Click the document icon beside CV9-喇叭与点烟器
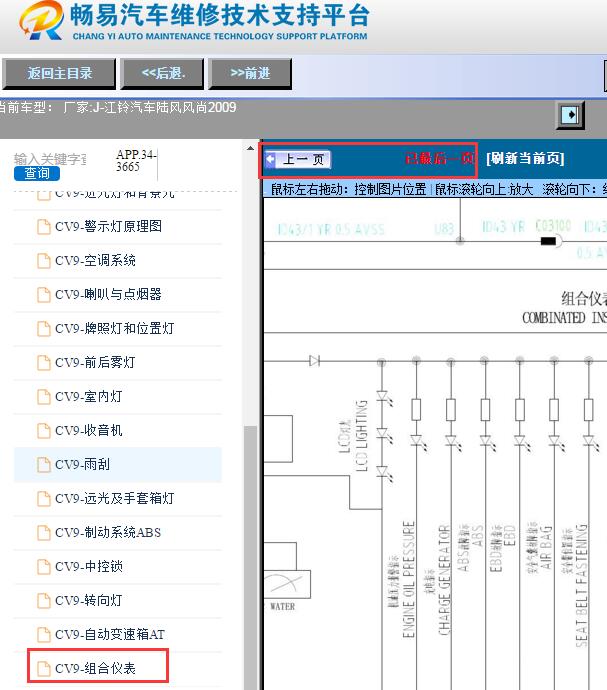Image resolution: width=607 pixels, height=690 pixels. 43,294
